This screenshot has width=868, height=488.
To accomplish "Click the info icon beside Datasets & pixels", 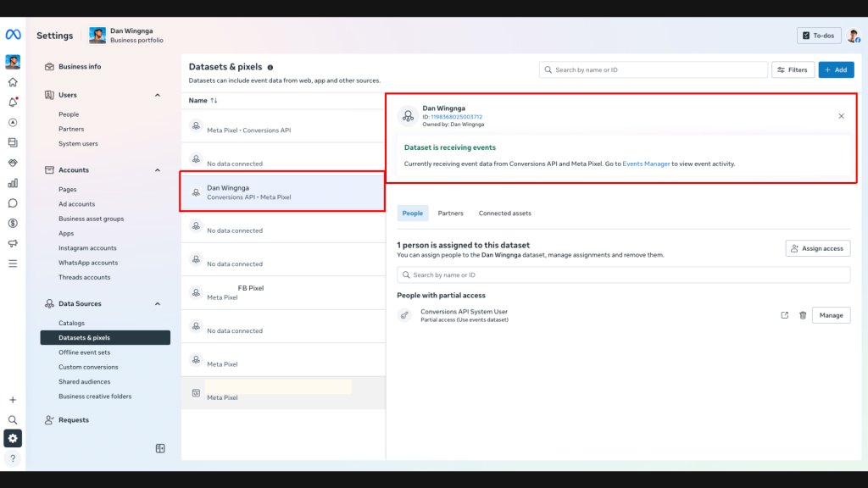I will click(270, 68).
